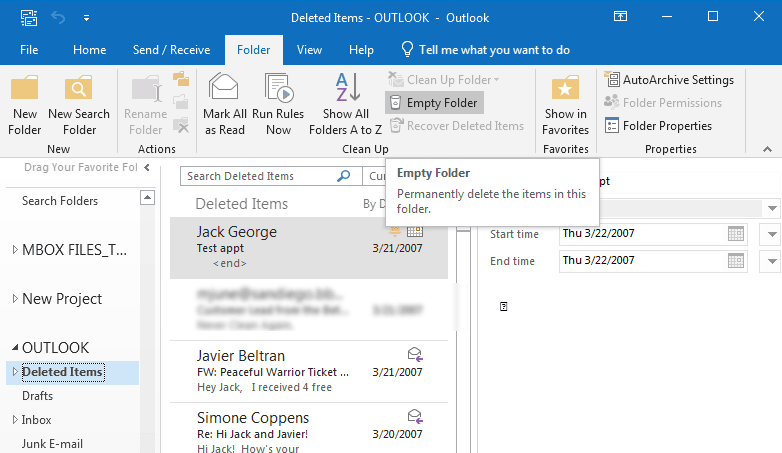782x453 pixels.
Task: Open the File tab
Action: 29,50
